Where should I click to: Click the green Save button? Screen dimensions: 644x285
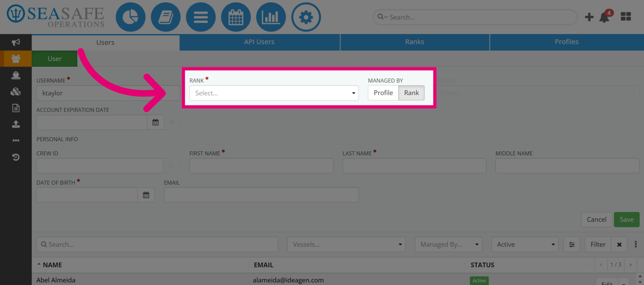click(626, 219)
